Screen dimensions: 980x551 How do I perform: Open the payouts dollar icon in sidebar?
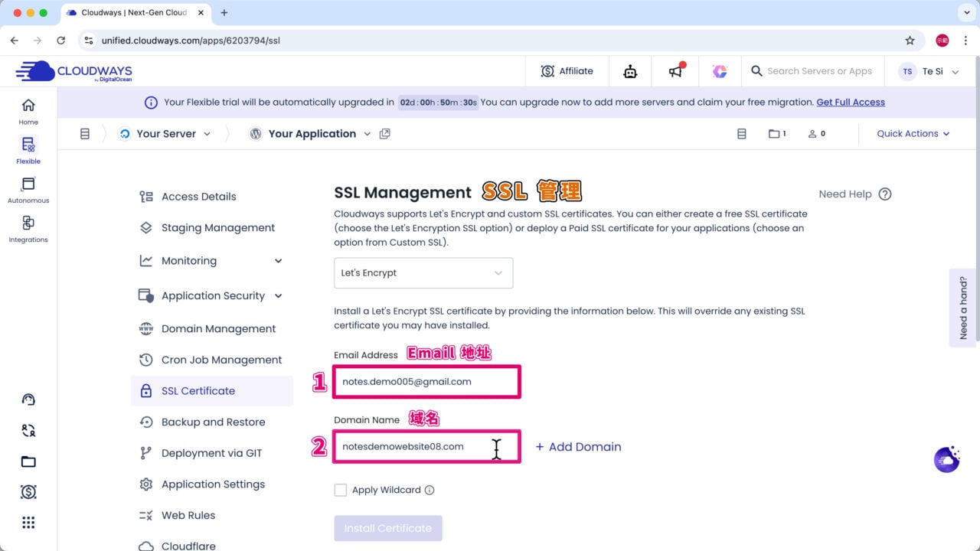28,492
